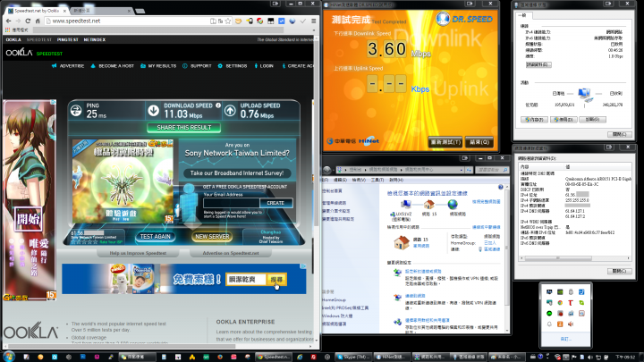This screenshot has width=644, height=362.
Task: Click the Dr. Speed logo icon
Action: tap(443, 19)
